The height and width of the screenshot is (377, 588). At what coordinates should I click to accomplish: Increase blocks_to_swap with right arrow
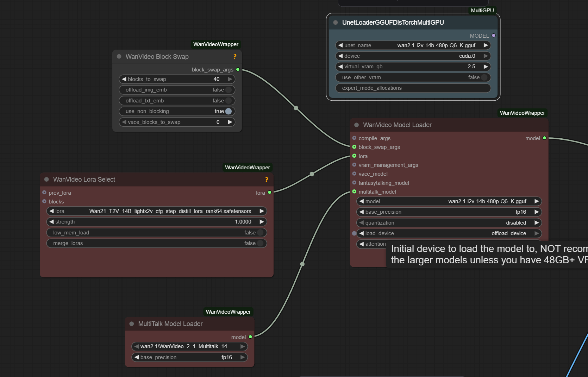pyautogui.click(x=230, y=79)
